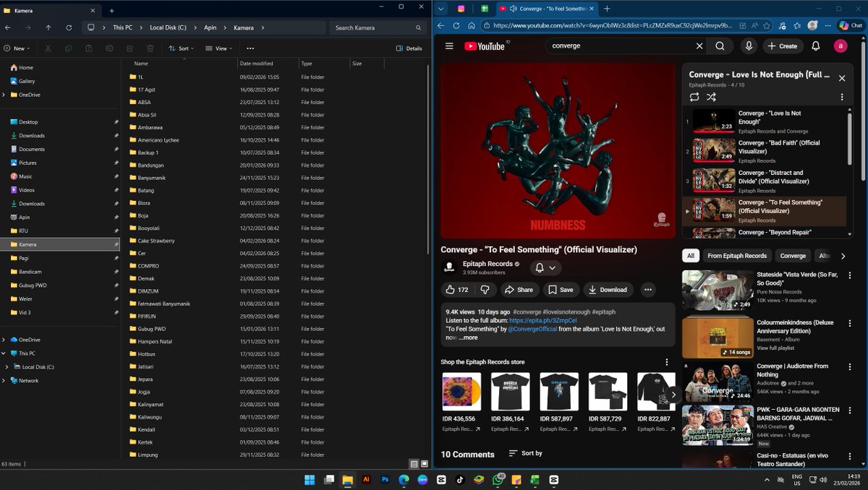Open the New dropdown in Explorer

[18, 48]
